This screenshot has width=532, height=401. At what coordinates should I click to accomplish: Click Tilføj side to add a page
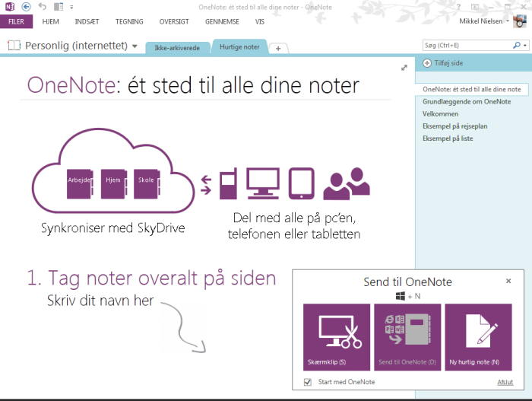[x=443, y=63]
